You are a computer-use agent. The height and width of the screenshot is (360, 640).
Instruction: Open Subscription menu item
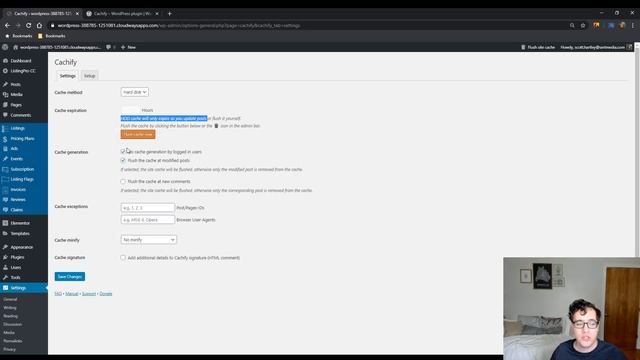coord(22,169)
